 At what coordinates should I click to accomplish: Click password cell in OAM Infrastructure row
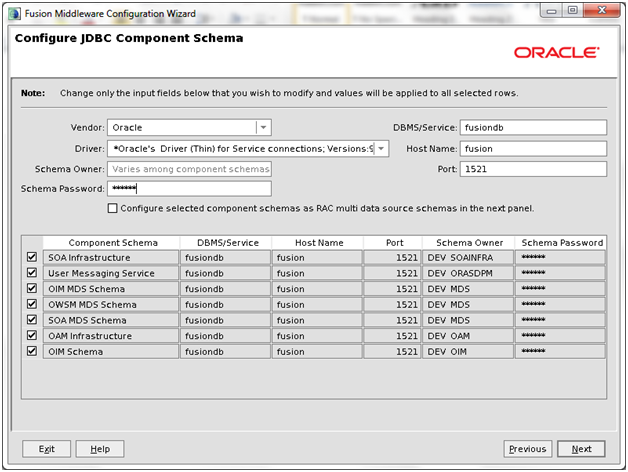[560, 335]
